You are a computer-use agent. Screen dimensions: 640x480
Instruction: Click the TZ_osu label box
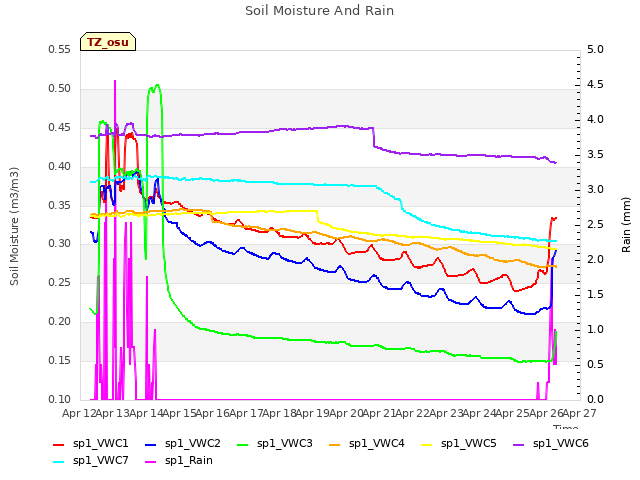[108, 42]
